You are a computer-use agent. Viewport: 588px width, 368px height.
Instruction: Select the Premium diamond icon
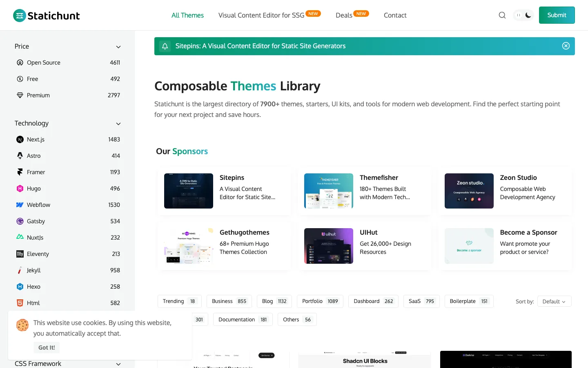coord(20,95)
